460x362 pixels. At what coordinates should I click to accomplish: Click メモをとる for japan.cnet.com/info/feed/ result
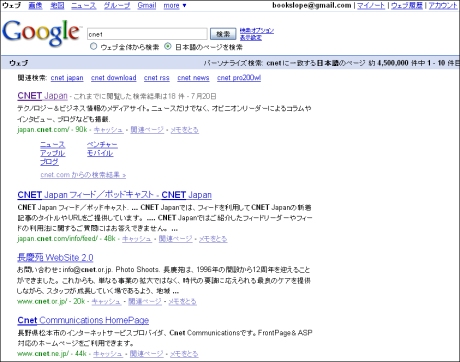point(213,239)
